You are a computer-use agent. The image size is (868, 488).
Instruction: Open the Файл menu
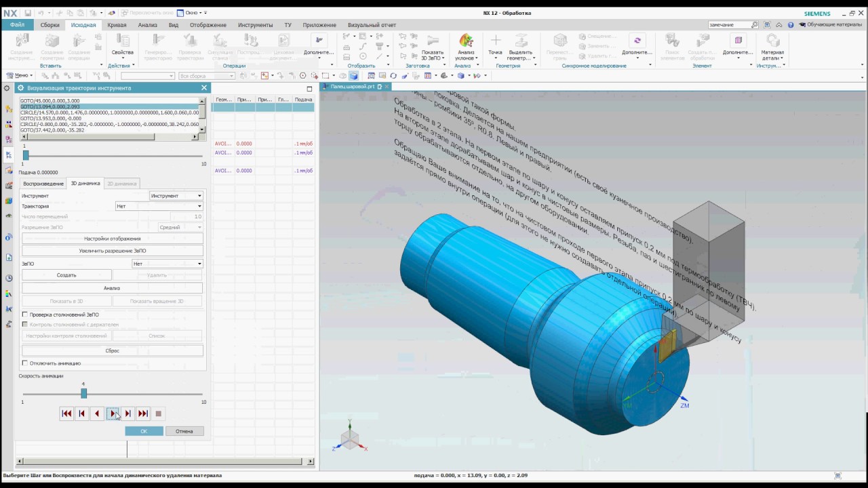click(x=17, y=25)
